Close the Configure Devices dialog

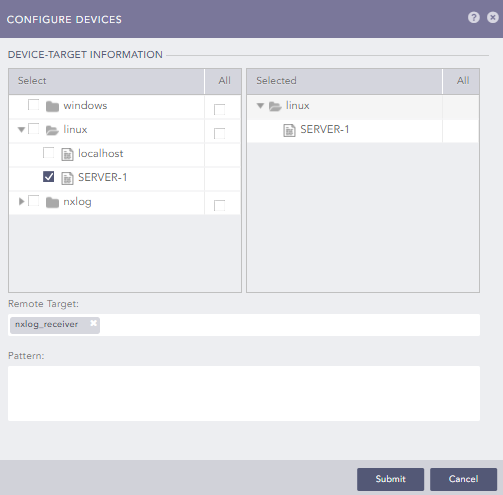[x=493, y=17]
